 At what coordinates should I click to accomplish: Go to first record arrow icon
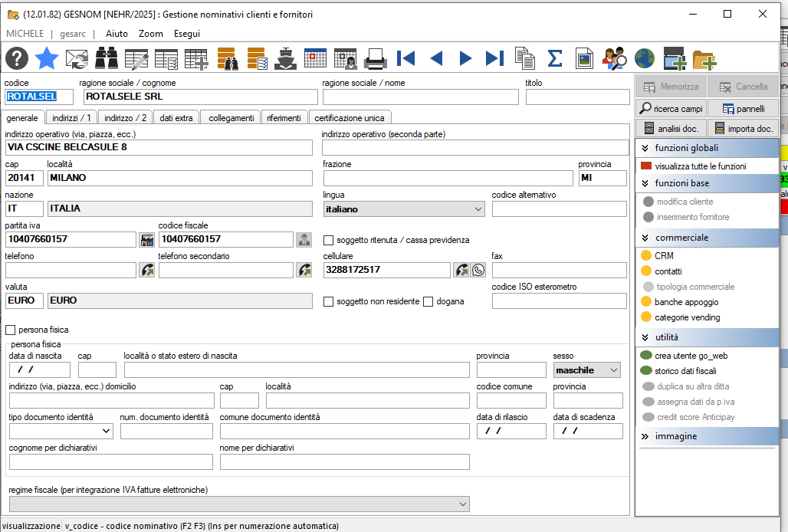point(405,59)
